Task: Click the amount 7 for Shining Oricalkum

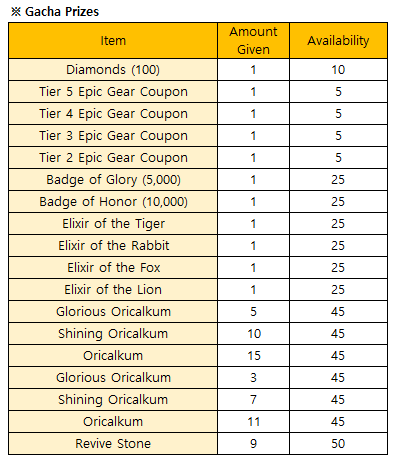Action: point(253,400)
